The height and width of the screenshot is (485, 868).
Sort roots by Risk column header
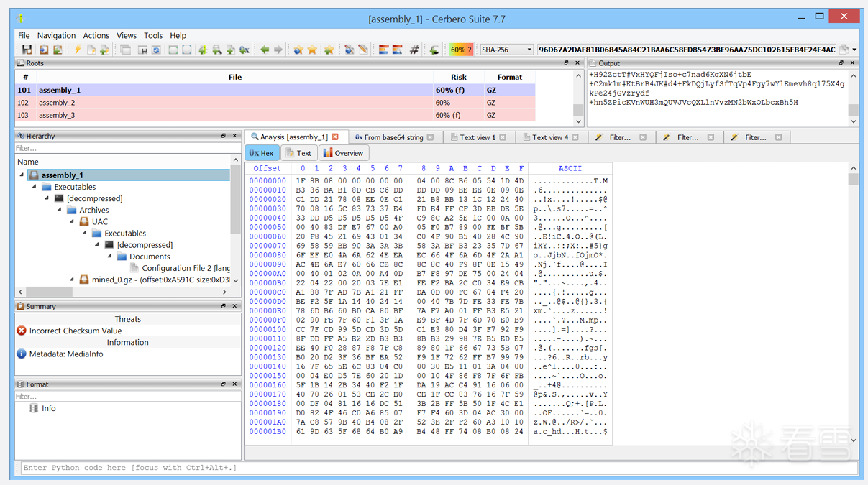click(458, 77)
